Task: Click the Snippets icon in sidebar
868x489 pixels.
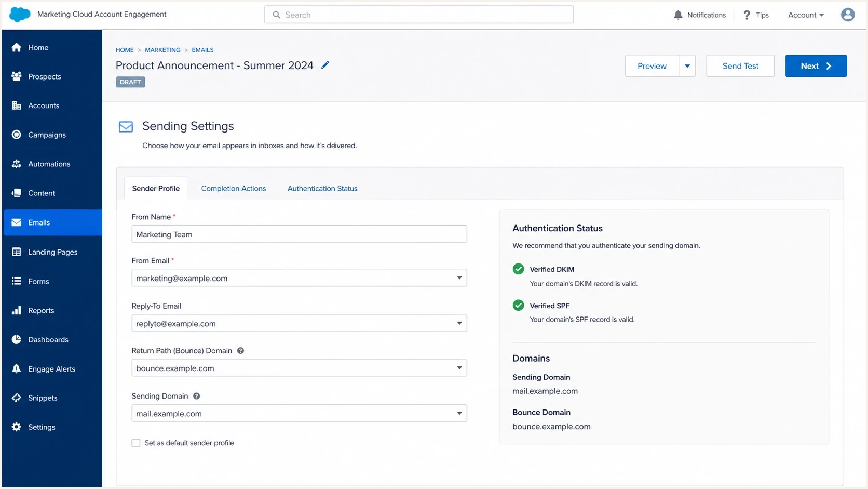Action: (x=17, y=398)
